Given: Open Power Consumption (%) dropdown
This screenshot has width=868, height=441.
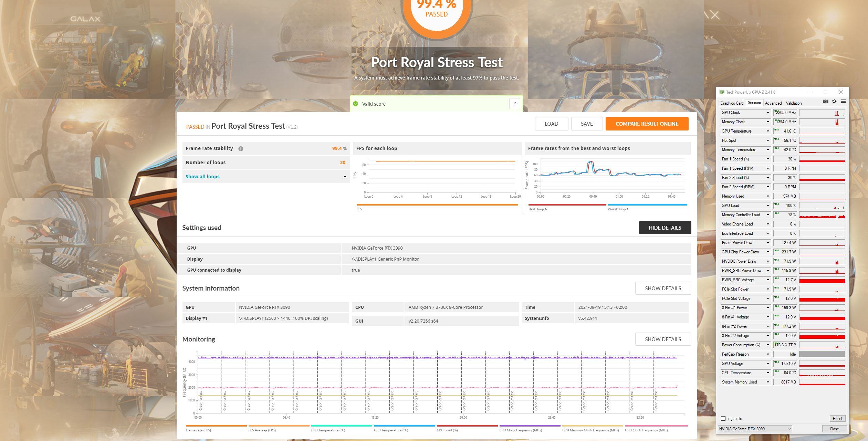Looking at the screenshot, I should pyautogui.click(x=767, y=345).
